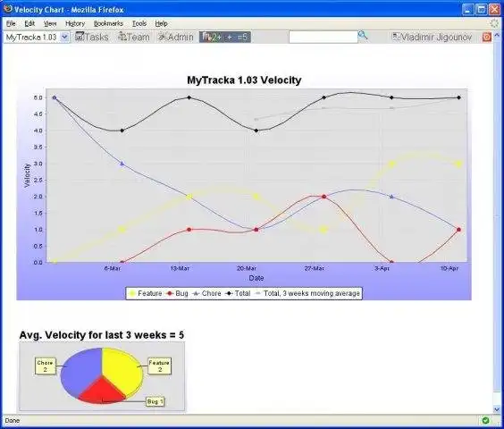The image size is (504, 429).
Task: Click the Feature data point at 3-Apr
Action: pyautogui.click(x=391, y=164)
